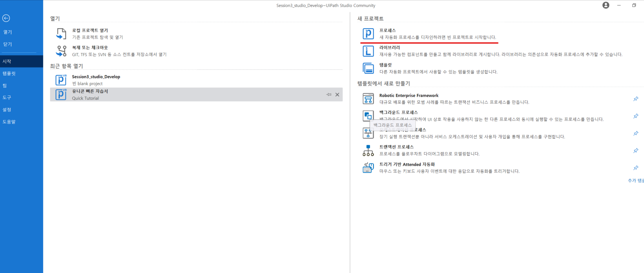This screenshot has width=644, height=273.
Task: Restore the UiPath Studio window size
Action: click(634, 5)
